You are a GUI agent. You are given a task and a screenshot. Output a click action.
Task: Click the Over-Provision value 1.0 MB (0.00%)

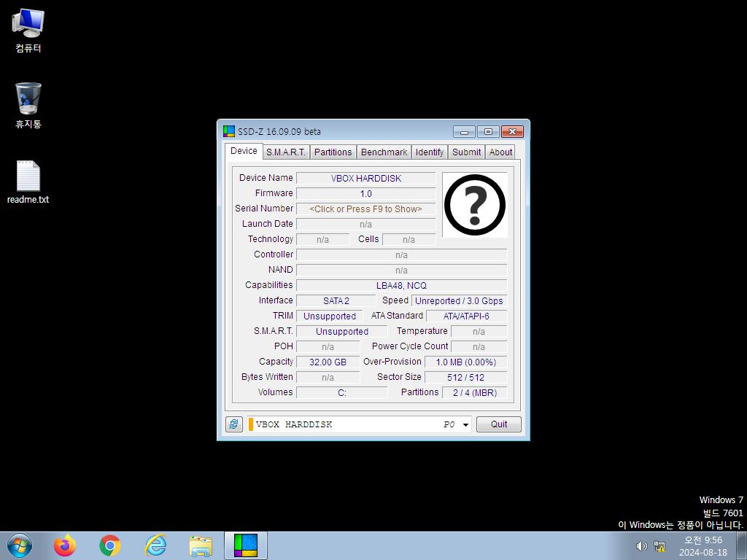[466, 362]
